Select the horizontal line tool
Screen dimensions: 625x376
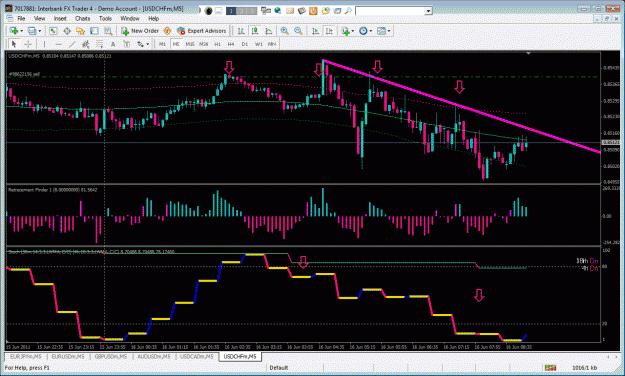pyautogui.click(x=58, y=44)
